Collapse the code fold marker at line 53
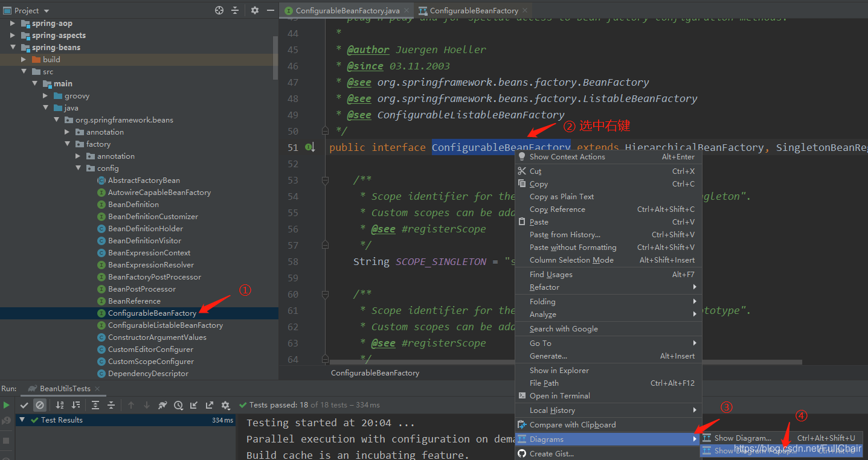The image size is (868, 460). coord(325,180)
